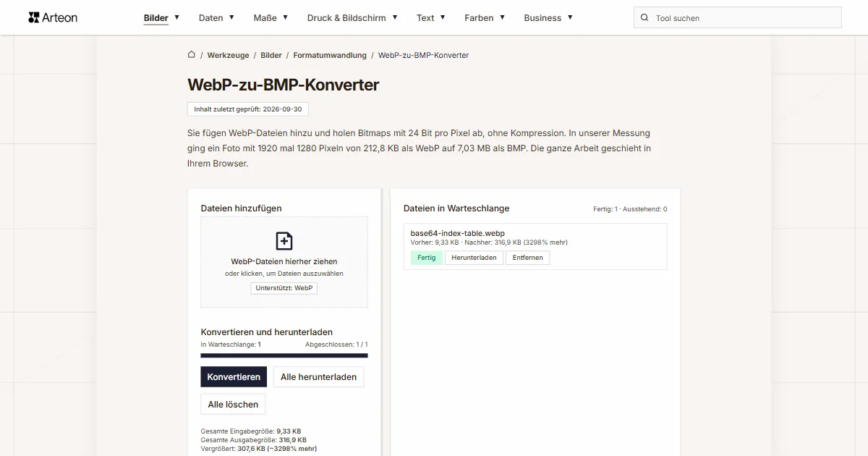Click Gesamte Eingabegröße: 9,33 KB text
868x456 pixels.
pos(250,431)
